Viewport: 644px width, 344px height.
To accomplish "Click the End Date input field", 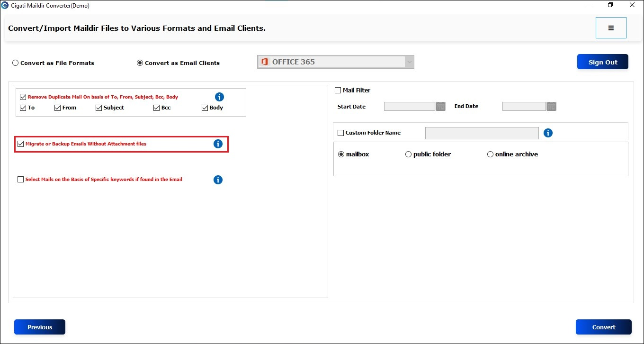I will 524,107.
